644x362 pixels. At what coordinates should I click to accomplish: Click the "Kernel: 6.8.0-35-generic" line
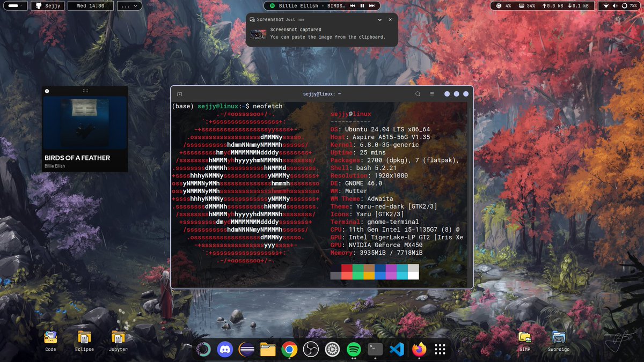375,145
